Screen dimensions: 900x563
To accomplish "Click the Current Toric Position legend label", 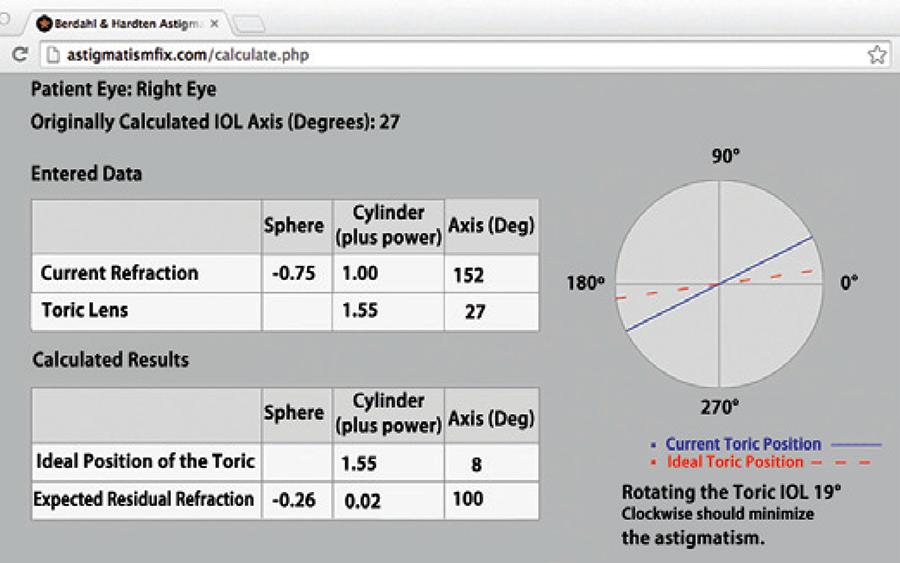I will (x=743, y=444).
